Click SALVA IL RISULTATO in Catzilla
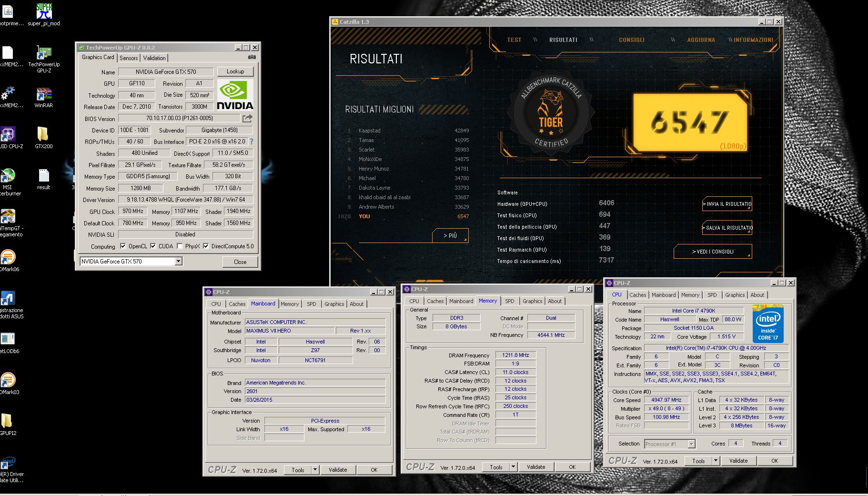Viewport: 868px width, 496px height. coord(727,228)
